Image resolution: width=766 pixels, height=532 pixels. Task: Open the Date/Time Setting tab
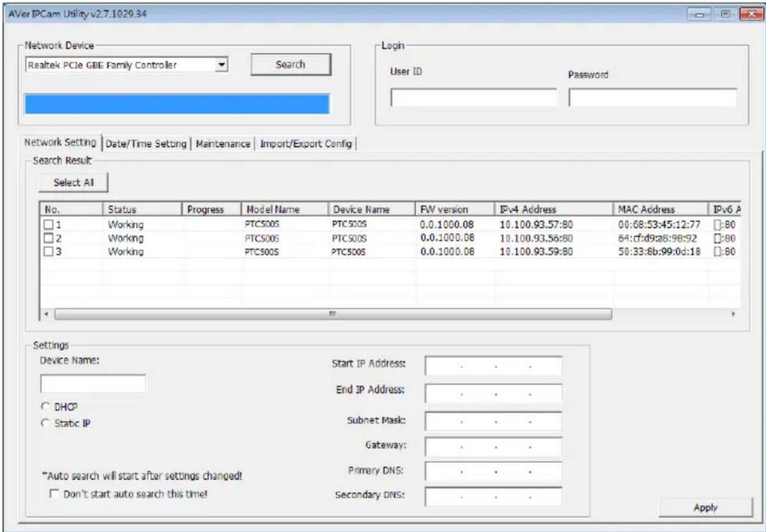(147, 143)
